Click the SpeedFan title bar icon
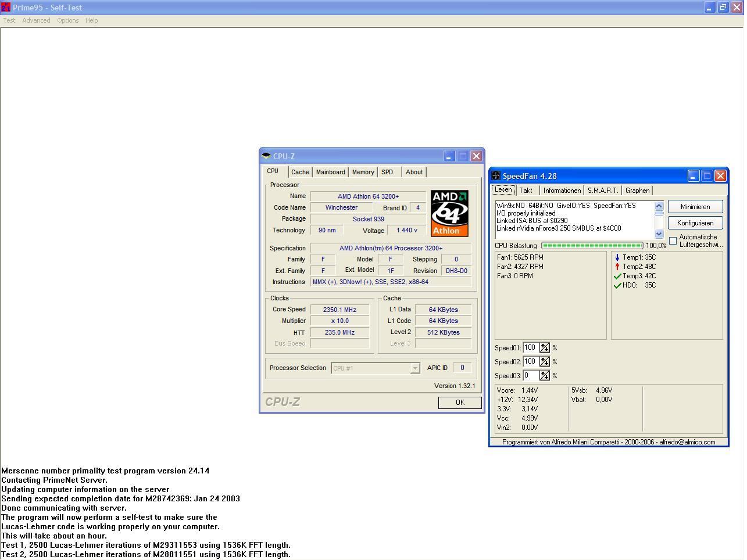This screenshot has width=747, height=560. [x=496, y=175]
